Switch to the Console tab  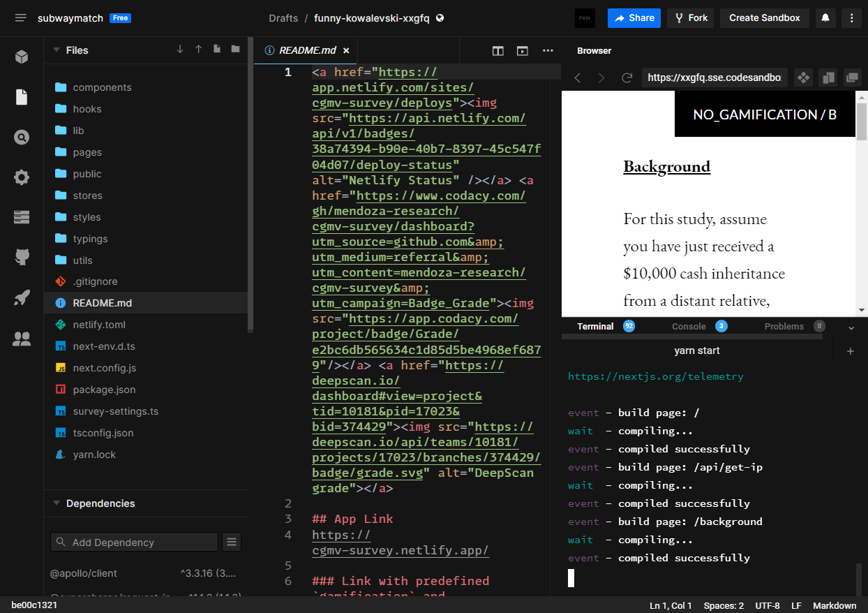(x=688, y=326)
